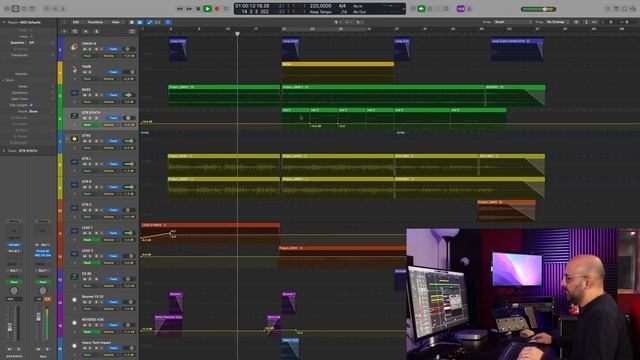The width and height of the screenshot is (640, 360).
Task: Open the View menu in the tracks area
Action: point(116,22)
